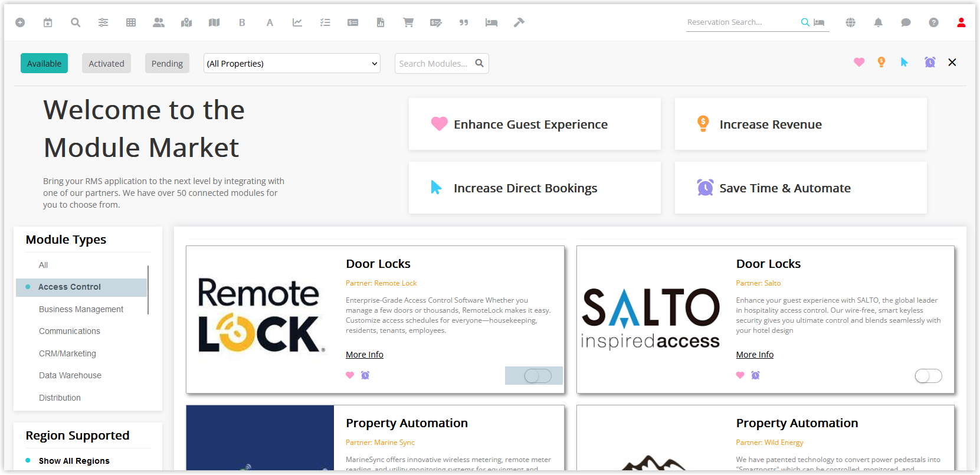Toggle the Remote Lock door lock module switch
Screen dimensions: 980x475
[x=537, y=376]
